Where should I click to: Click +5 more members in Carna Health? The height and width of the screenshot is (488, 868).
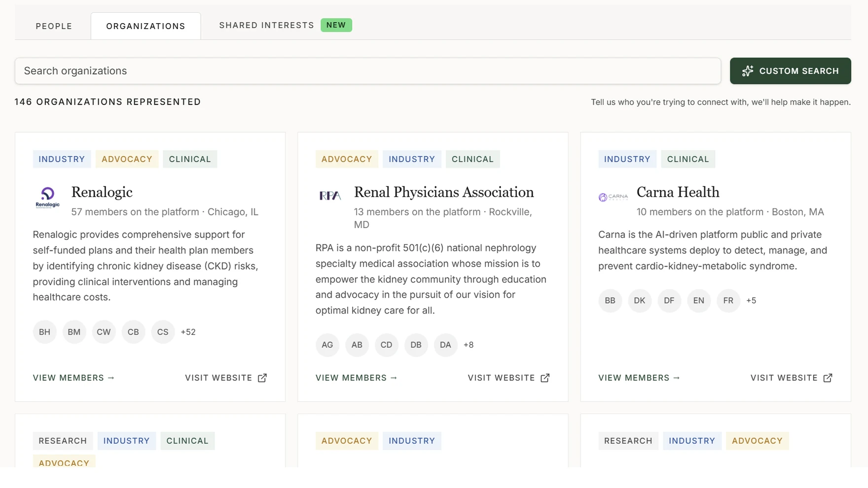pyautogui.click(x=751, y=301)
